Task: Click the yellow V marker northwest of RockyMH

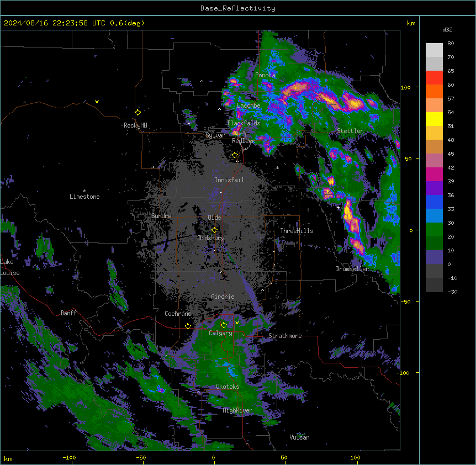Action: (97, 102)
